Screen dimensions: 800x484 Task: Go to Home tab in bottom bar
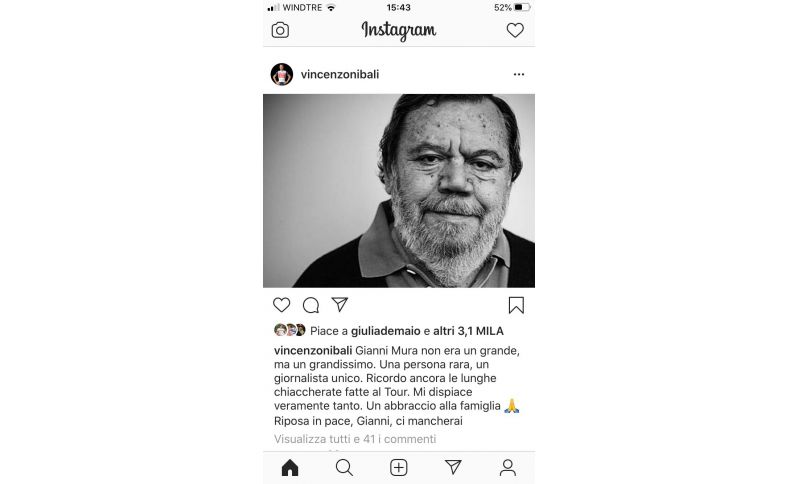click(290, 467)
